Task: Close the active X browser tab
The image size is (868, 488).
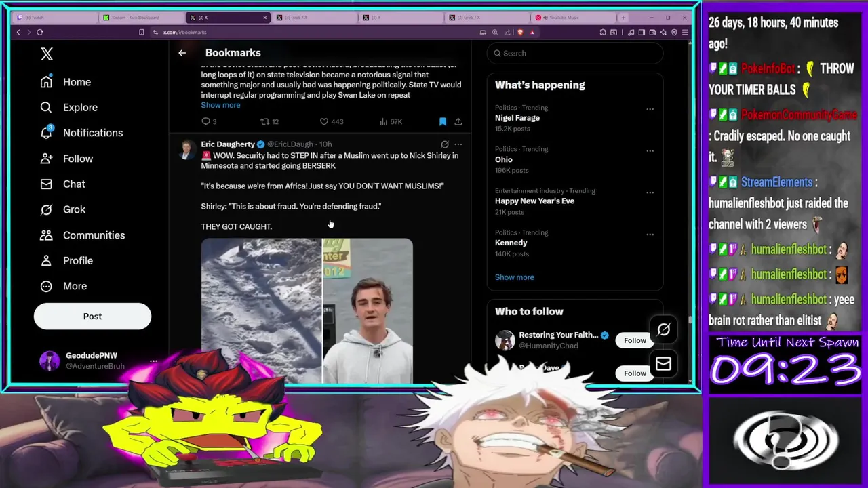Action: 265,18
